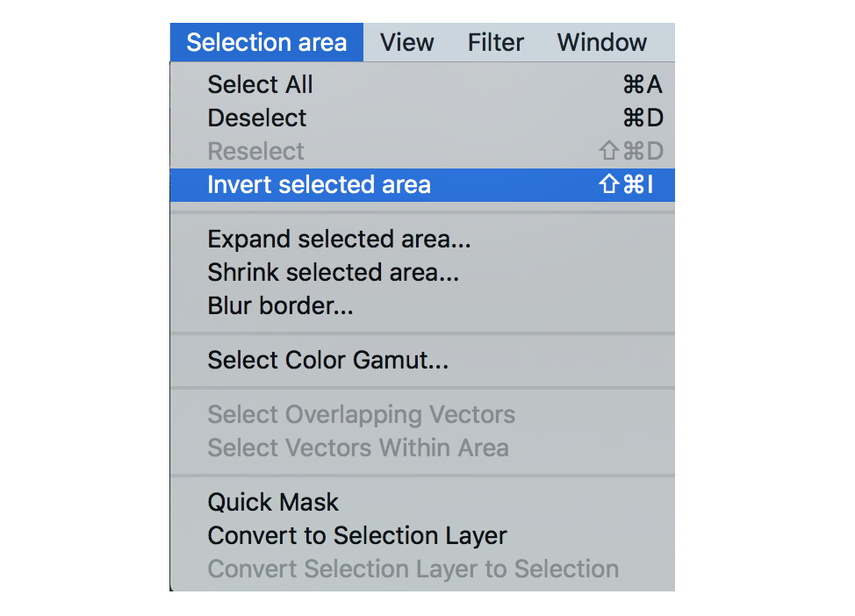Click Convert Selection Layer to Selection
This screenshot has width=855, height=616.
(x=413, y=569)
